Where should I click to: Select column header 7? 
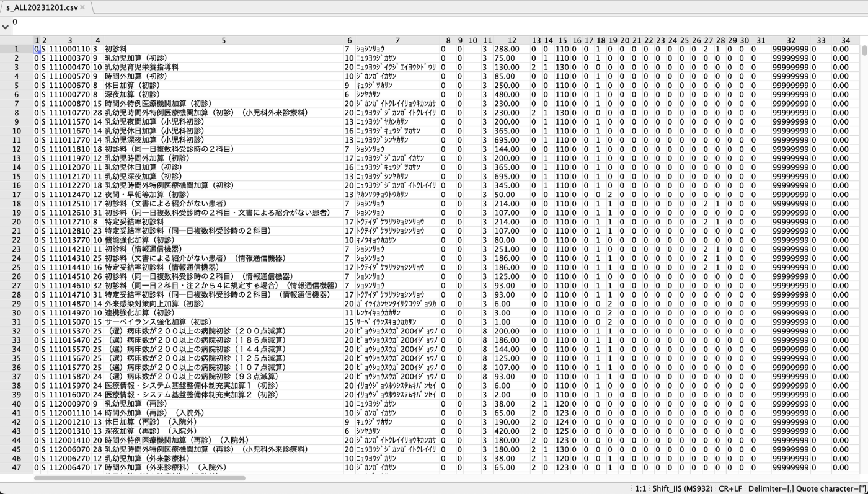397,40
